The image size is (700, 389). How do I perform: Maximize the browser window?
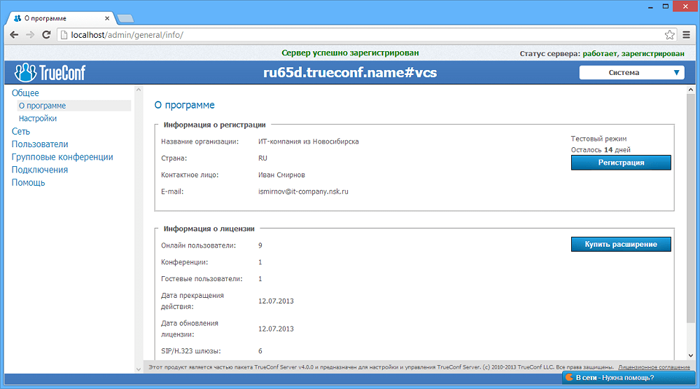click(665, 7)
